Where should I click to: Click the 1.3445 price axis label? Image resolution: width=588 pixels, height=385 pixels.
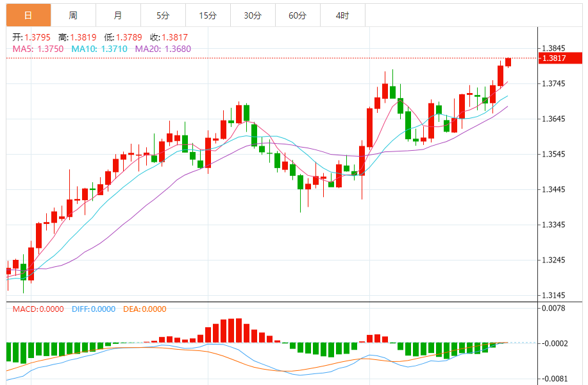pos(553,189)
